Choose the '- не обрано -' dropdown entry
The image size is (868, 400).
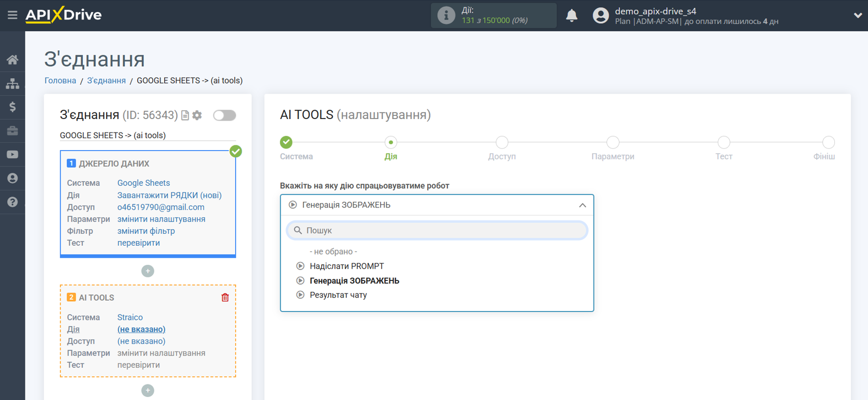click(333, 251)
